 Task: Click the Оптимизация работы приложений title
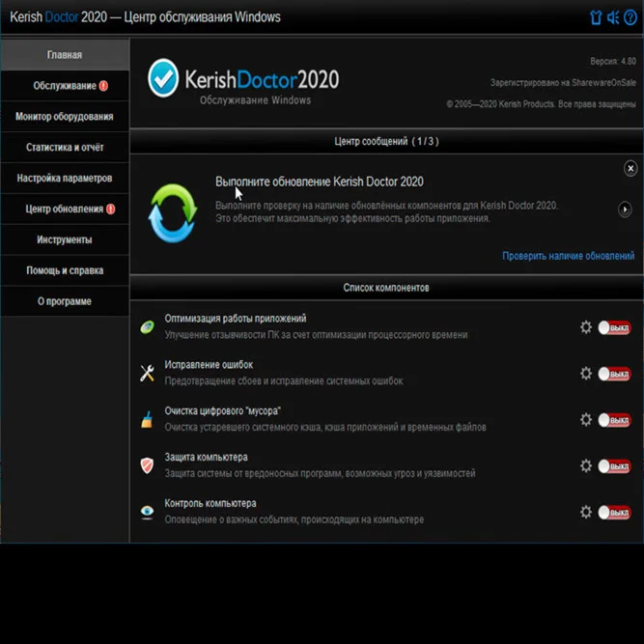[x=236, y=319]
